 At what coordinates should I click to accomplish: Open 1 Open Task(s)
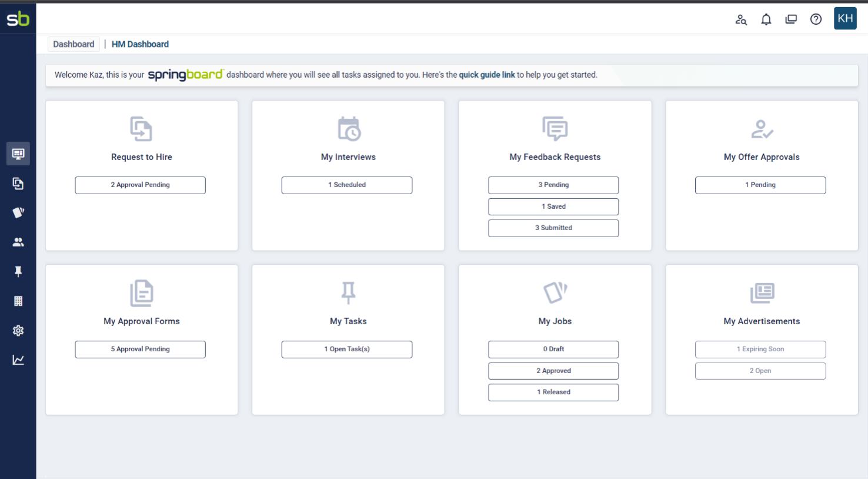[x=347, y=349]
